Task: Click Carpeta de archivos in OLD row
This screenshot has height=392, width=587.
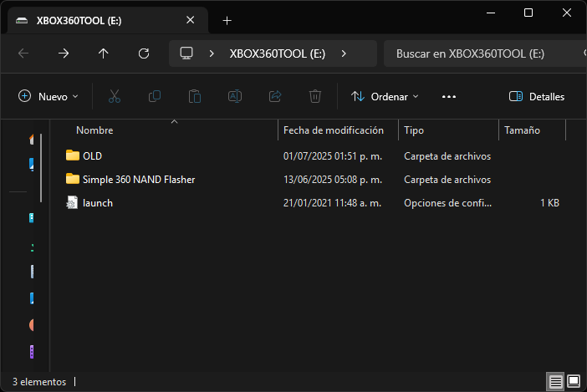Action: [447, 156]
